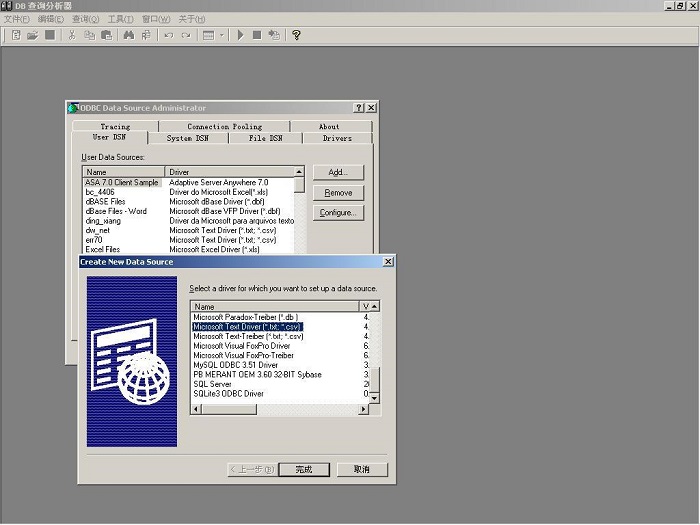Click the Paste clipboard icon

coord(106,35)
